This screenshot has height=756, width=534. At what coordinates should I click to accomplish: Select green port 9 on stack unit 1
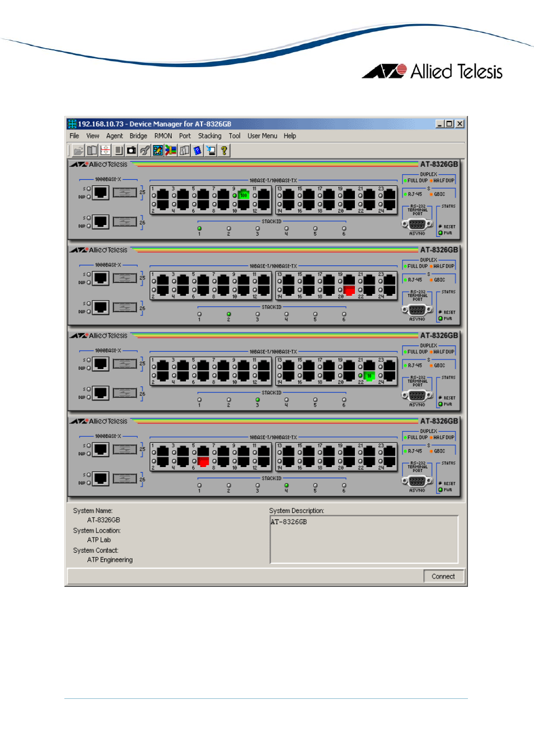243,195
